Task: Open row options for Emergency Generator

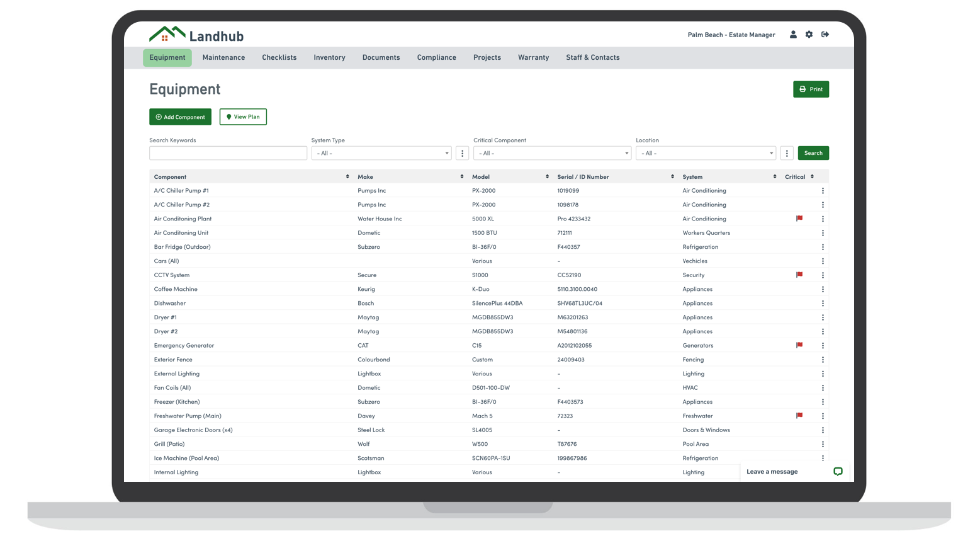Action: coord(823,346)
